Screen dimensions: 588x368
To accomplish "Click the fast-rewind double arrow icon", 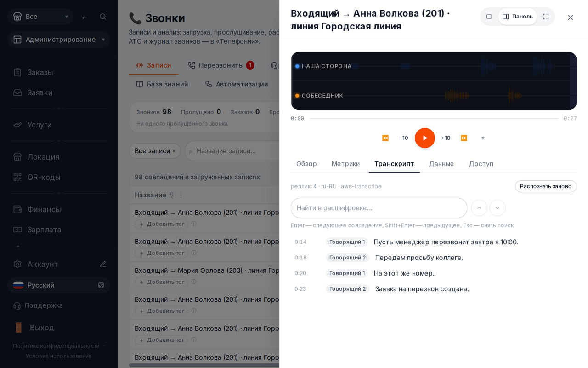I will [385, 138].
